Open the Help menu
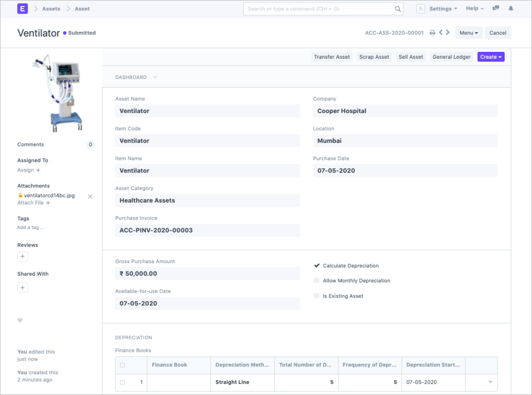This screenshot has height=395, width=532. pyautogui.click(x=474, y=9)
